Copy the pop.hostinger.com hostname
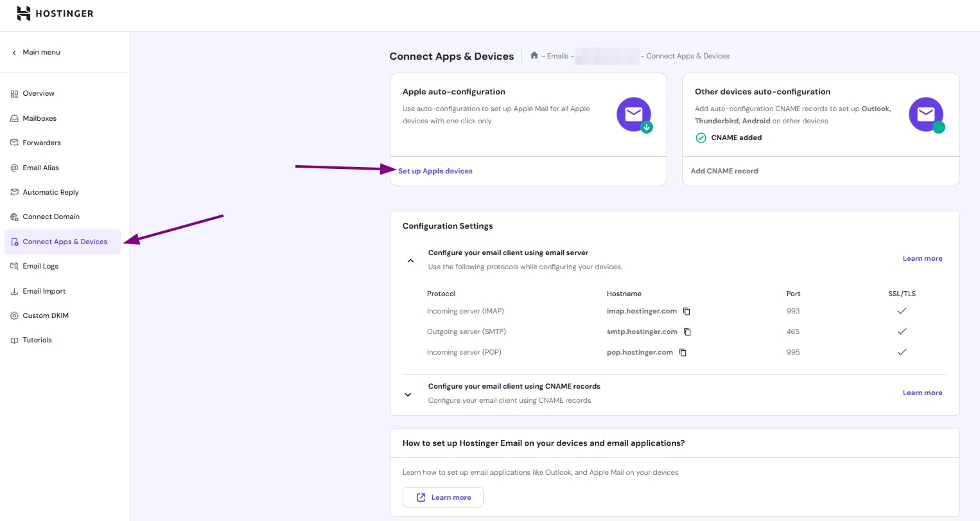The width and height of the screenshot is (980, 521). click(x=683, y=353)
